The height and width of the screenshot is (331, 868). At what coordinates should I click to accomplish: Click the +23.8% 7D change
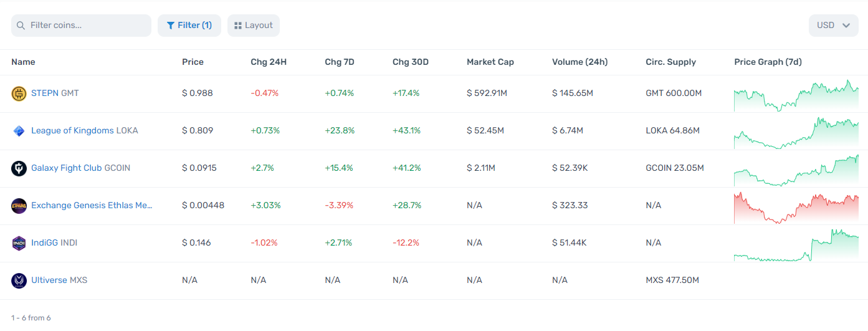pyautogui.click(x=340, y=130)
